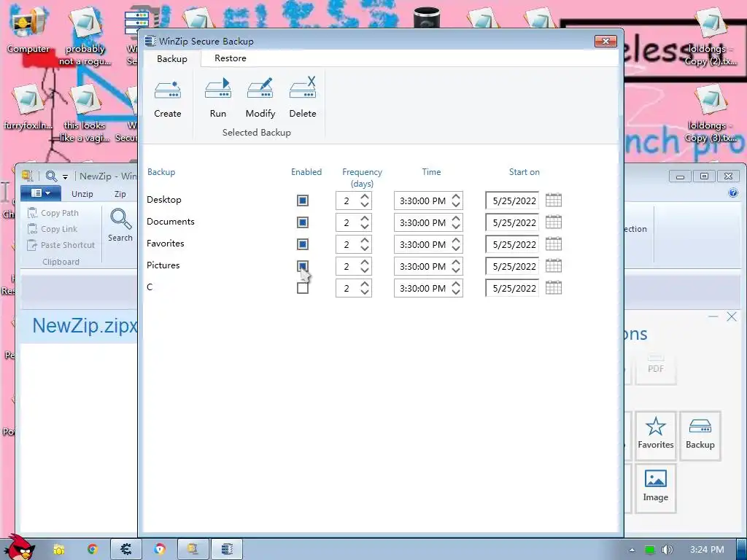Screen dimensions: 747x560
Task: Increase C backup frequency days
Action: pos(365,284)
